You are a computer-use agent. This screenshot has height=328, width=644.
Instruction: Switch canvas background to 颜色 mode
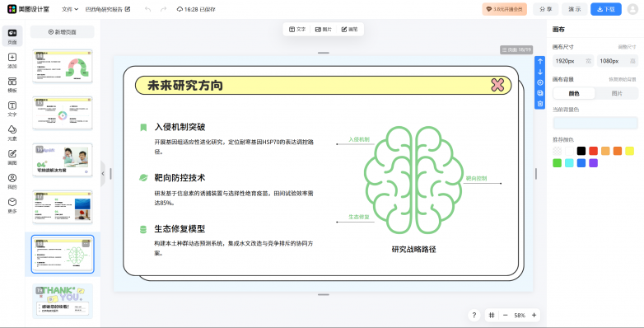coord(574,93)
